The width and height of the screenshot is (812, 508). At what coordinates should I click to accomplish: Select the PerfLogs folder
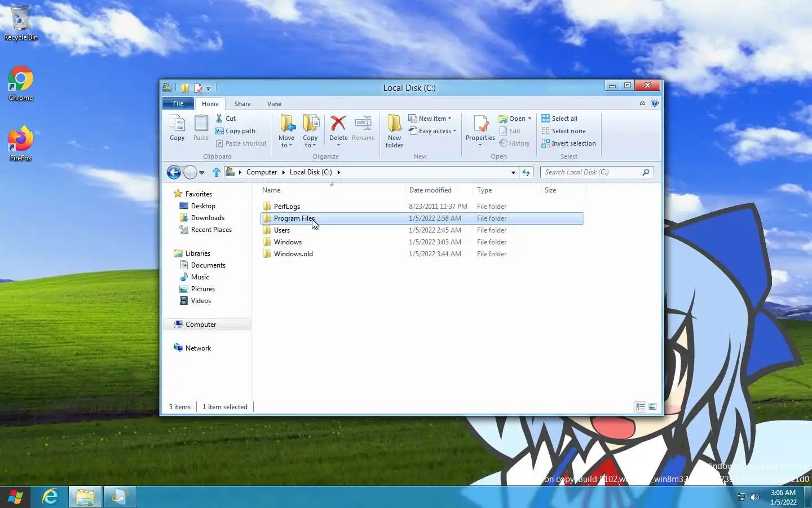[422, 207]
